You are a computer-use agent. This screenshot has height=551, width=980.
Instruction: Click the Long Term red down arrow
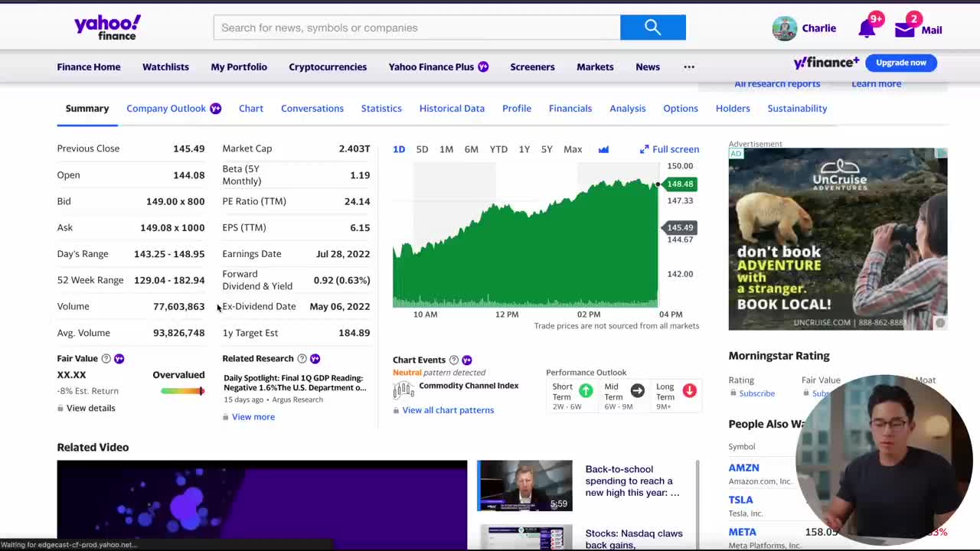pyautogui.click(x=689, y=390)
